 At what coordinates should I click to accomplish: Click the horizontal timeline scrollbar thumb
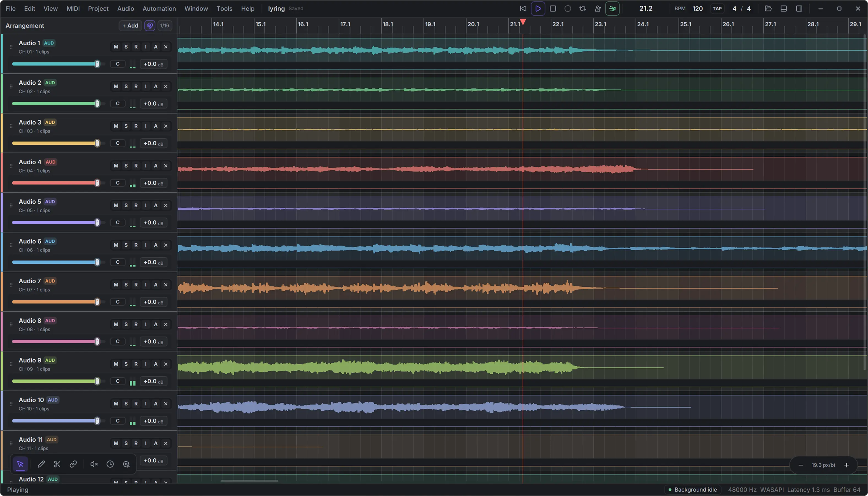coord(249,481)
